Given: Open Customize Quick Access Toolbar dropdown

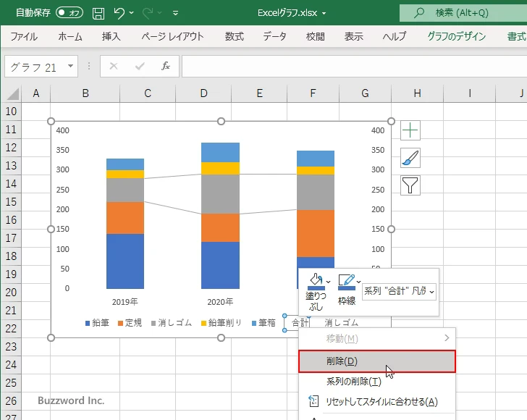Looking at the screenshot, I should pos(175,13).
